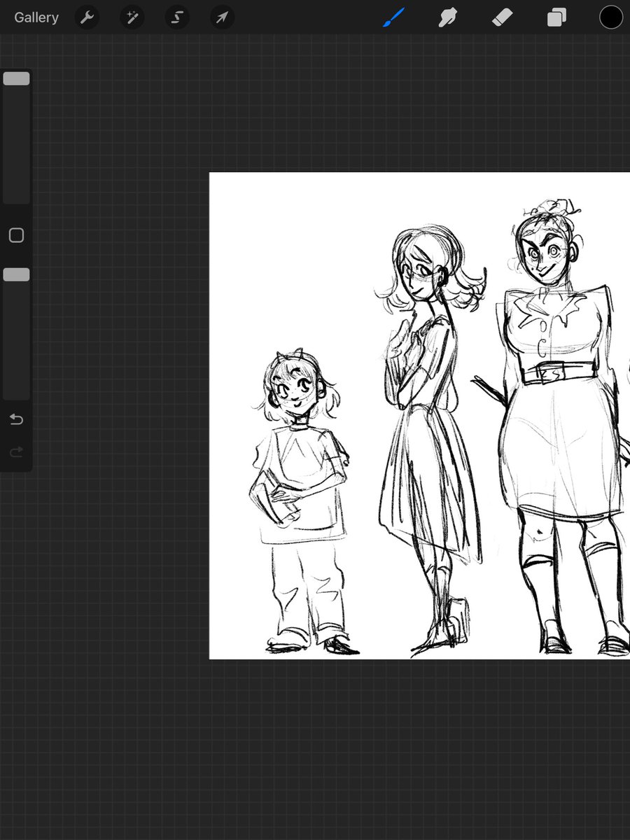Select the Brush tool
This screenshot has height=840, width=630.
coord(394,17)
